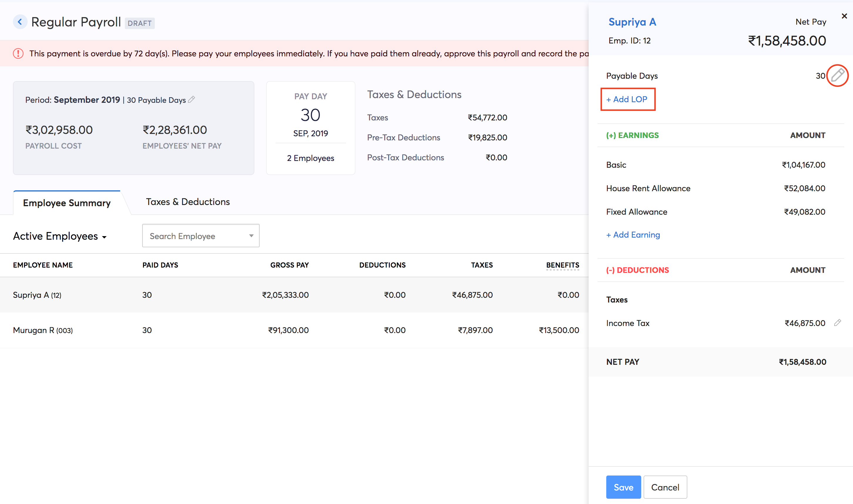Click the EMPLOYEE NAME column header
The width and height of the screenshot is (853, 504).
(x=43, y=265)
